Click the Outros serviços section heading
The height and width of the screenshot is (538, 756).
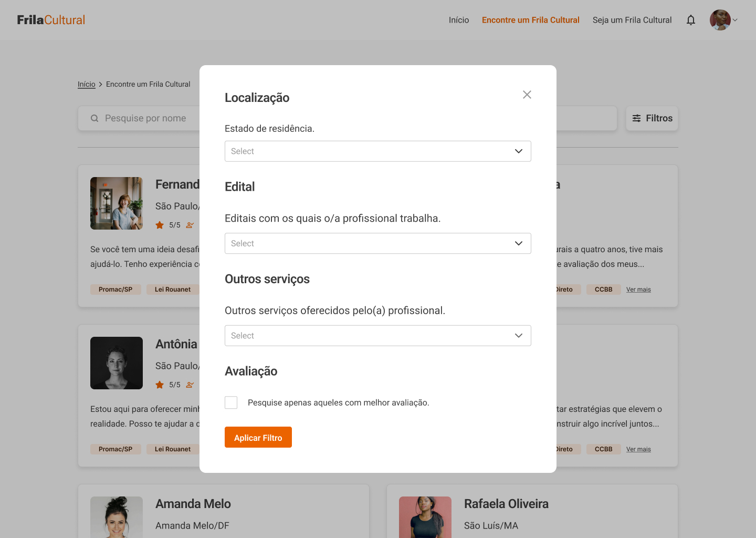coord(267,279)
